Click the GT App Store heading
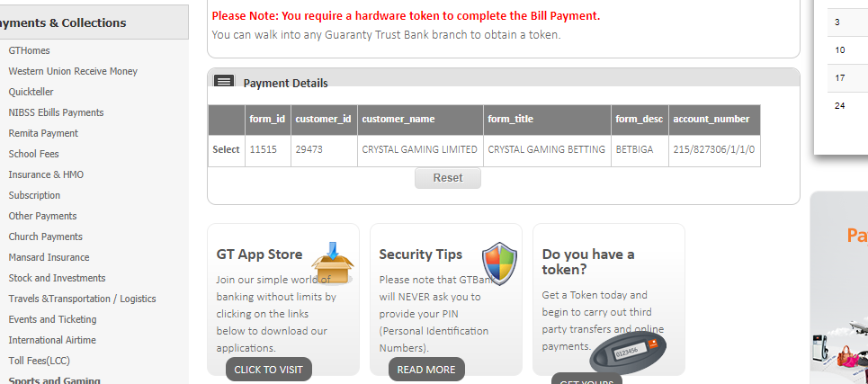The height and width of the screenshot is (384, 868). click(259, 254)
